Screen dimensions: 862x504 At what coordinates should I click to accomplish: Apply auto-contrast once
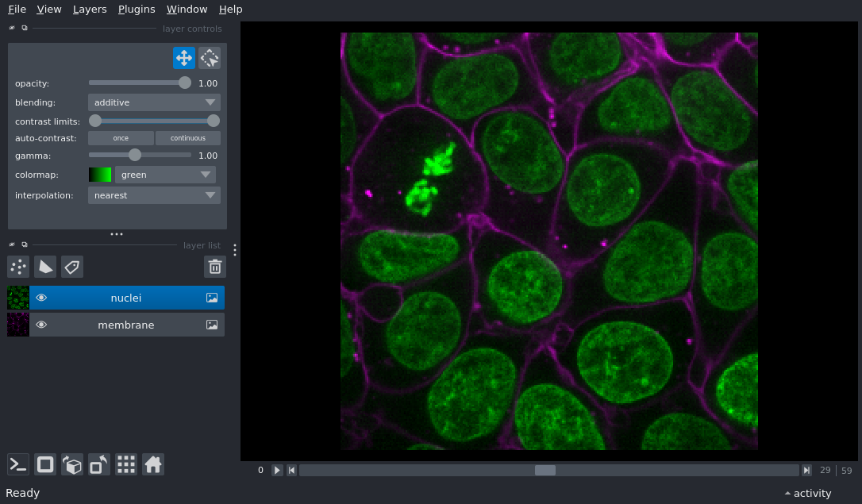(x=121, y=137)
